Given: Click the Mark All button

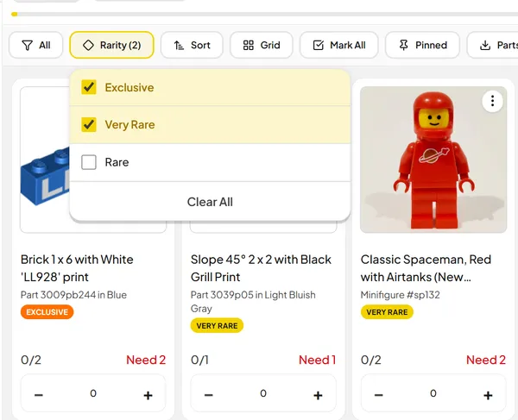Looking at the screenshot, I should pos(338,45).
